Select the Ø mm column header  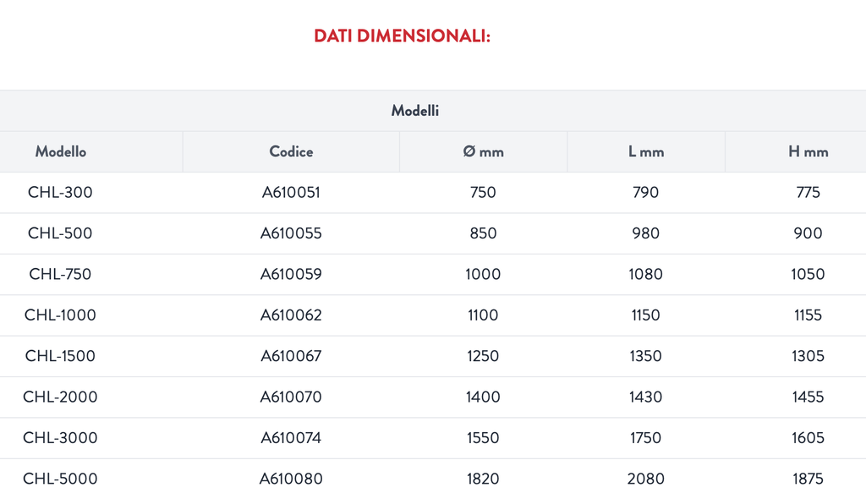pos(483,151)
